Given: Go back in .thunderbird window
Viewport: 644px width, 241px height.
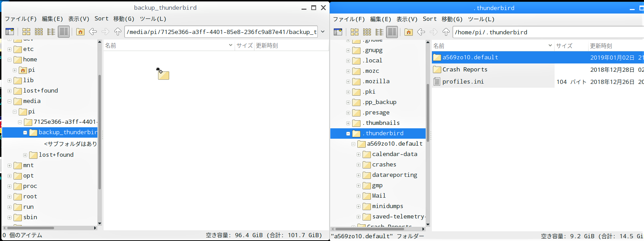Looking at the screenshot, I should pos(421,32).
